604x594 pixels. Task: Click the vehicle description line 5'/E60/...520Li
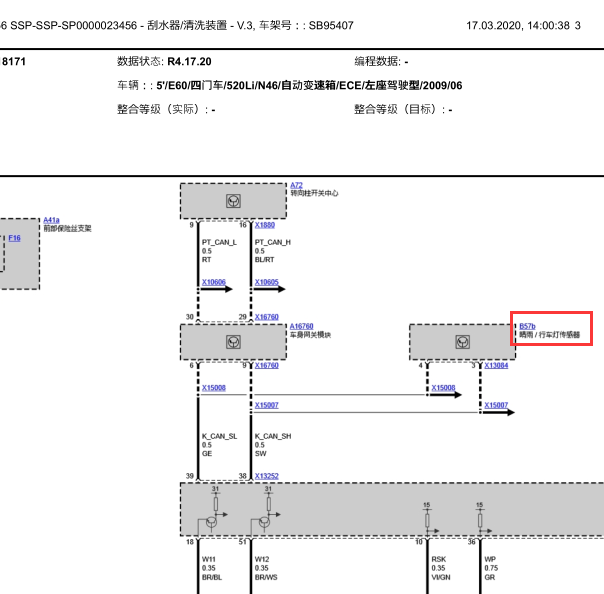point(309,86)
